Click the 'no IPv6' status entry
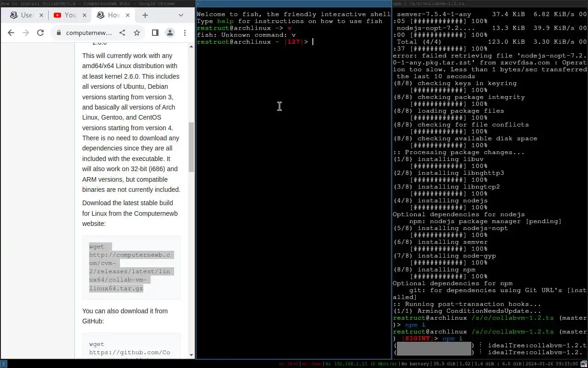 coord(288,364)
